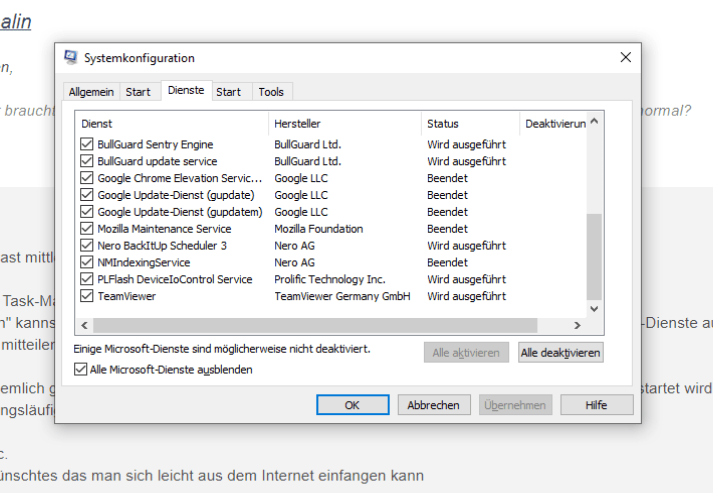Click the Alle aktivieren button

pos(466,352)
